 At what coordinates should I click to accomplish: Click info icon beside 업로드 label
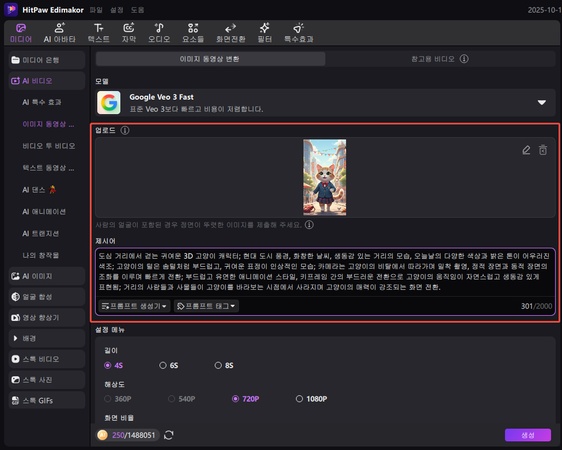(125, 130)
